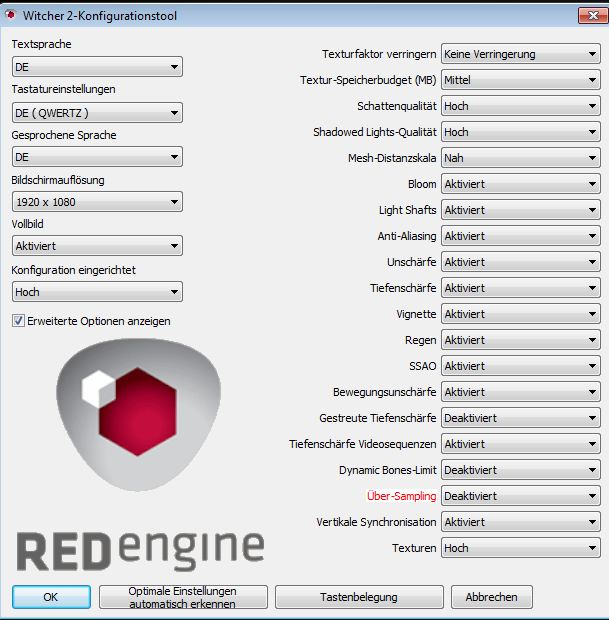Open the Bildschirmauflösung dropdown
Viewport: 609px width, 620px height.
pos(97,202)
